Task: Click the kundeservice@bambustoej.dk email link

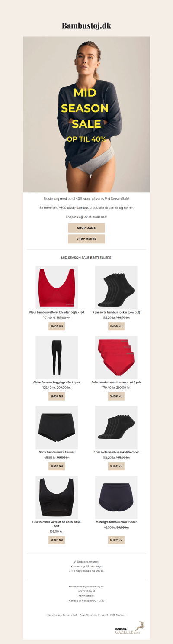Action: tap(86, 586)
